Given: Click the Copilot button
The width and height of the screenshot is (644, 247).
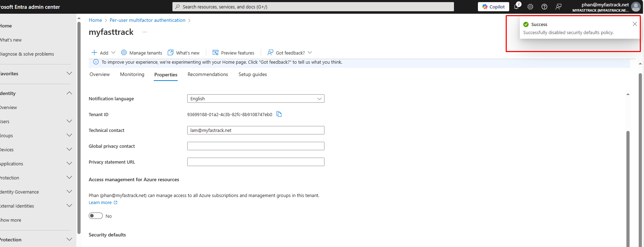Looking at the screenshot, I should [493, 7].
